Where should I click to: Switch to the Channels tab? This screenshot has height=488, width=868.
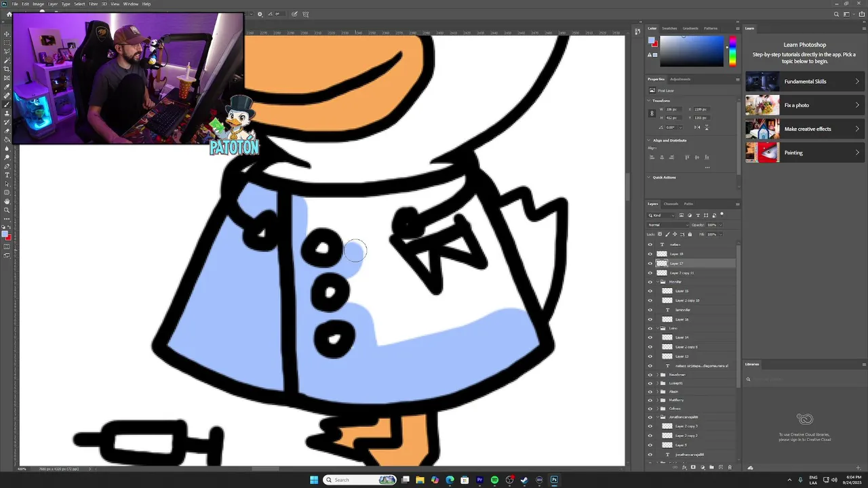671,204
